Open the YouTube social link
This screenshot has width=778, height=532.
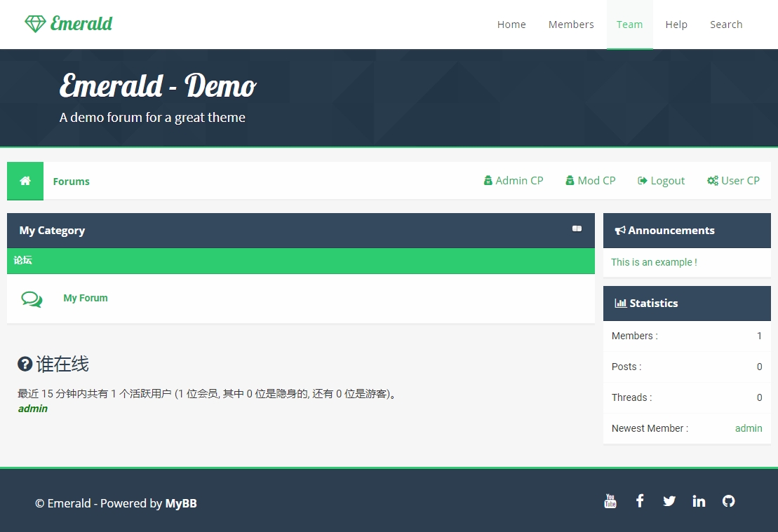pos(610,501)
